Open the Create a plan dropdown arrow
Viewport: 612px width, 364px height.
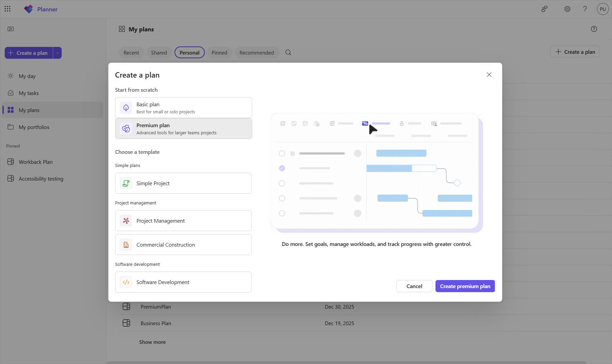[57, 53]
